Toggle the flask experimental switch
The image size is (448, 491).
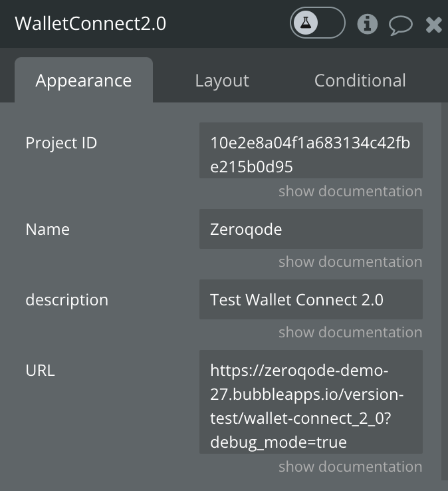[x=318, y=23]
